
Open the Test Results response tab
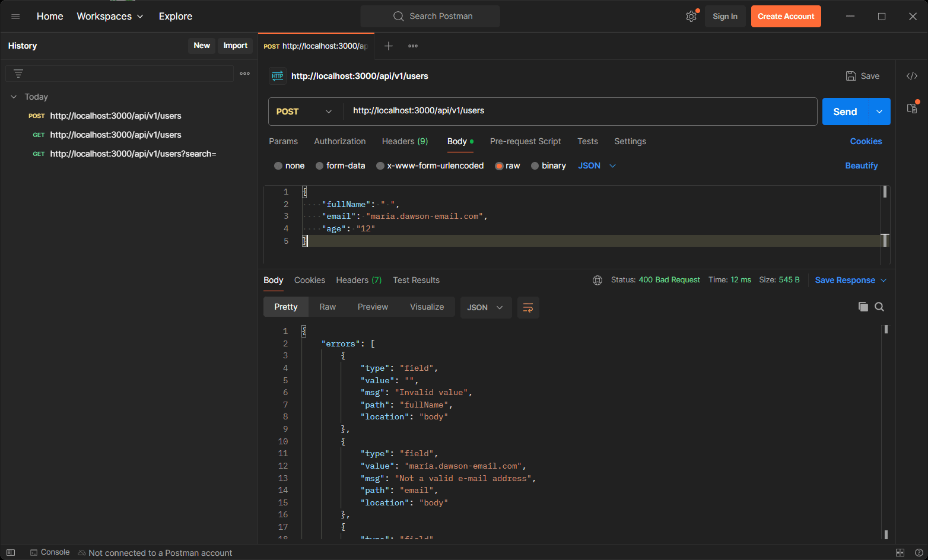(416, 280)
